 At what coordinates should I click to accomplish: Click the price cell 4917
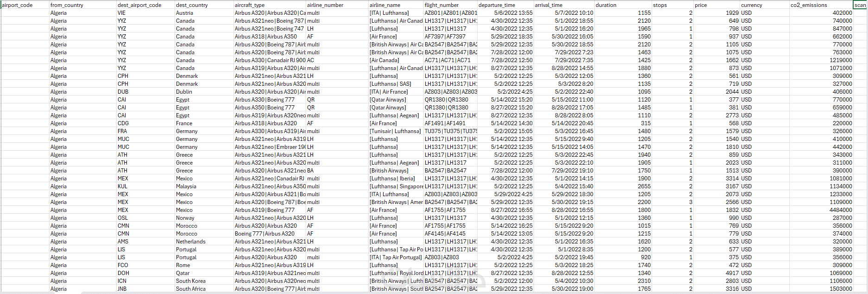(717, 273)
